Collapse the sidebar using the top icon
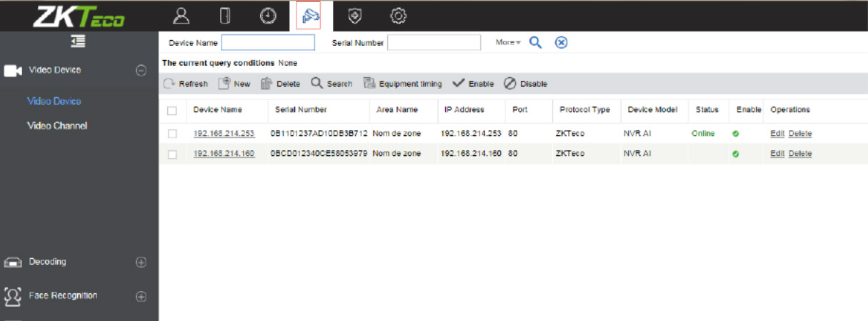The image size is (868, 321). click(x=79, y=42)
